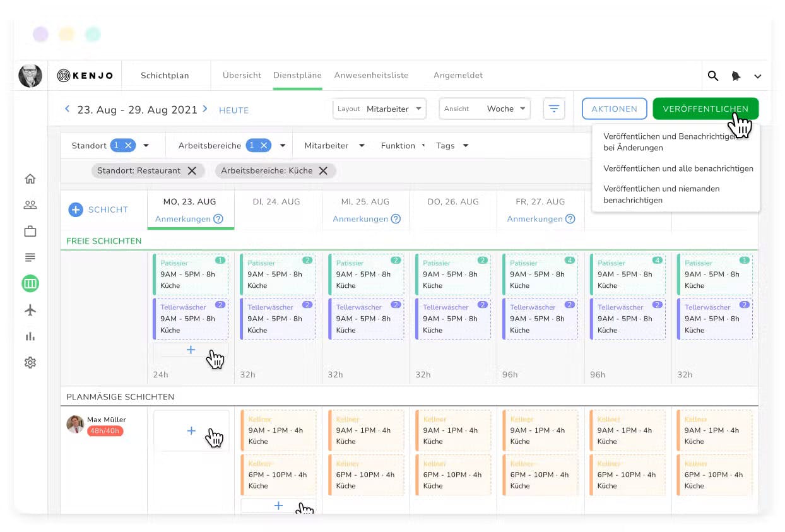Open the notifications bell icon
The image size is (785, 532).
[736, 76]
